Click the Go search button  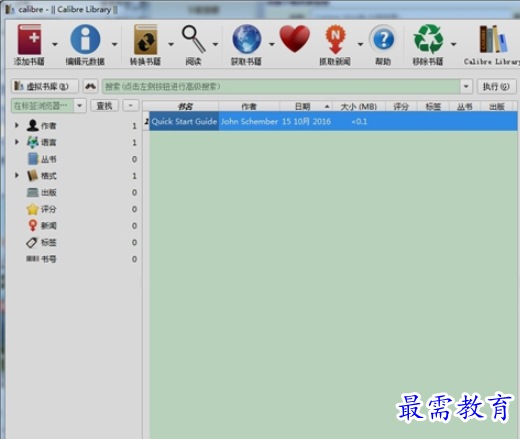(x=497, y=87)
